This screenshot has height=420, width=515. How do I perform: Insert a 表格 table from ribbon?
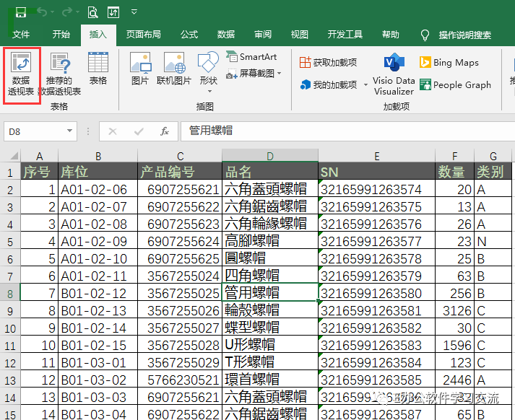point(98,69)
